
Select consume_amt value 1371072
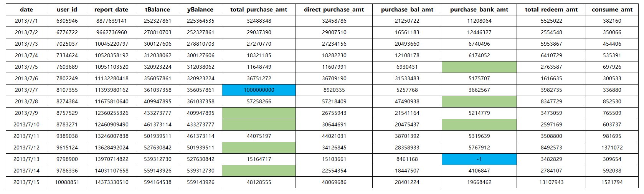(612, 148)
